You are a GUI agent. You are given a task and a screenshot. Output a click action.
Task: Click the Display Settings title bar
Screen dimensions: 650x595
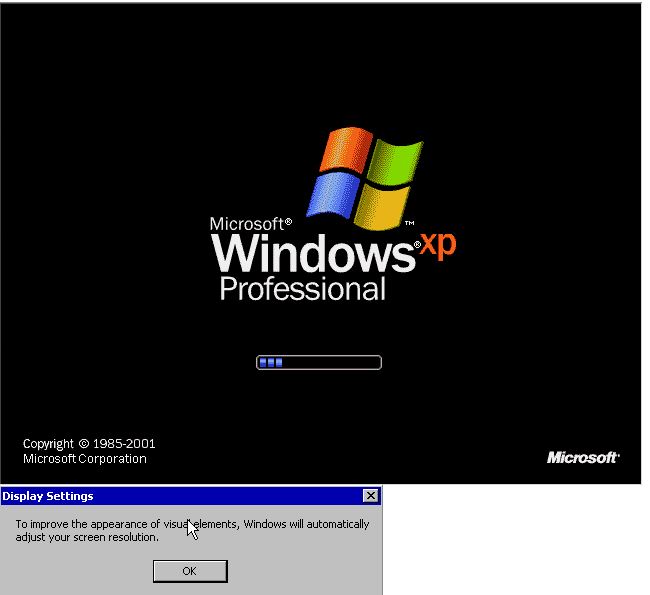pos(180,496)
